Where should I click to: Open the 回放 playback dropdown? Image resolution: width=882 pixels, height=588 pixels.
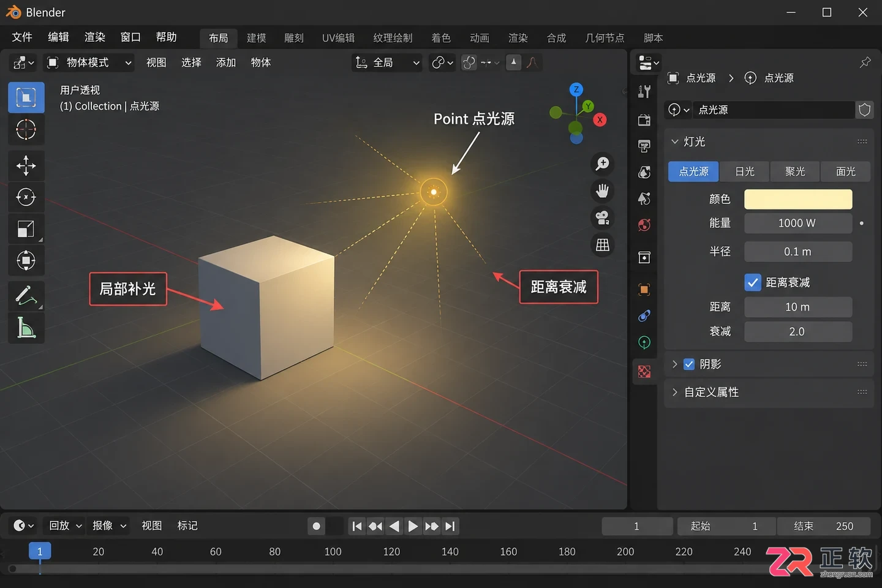pos(65,526)
